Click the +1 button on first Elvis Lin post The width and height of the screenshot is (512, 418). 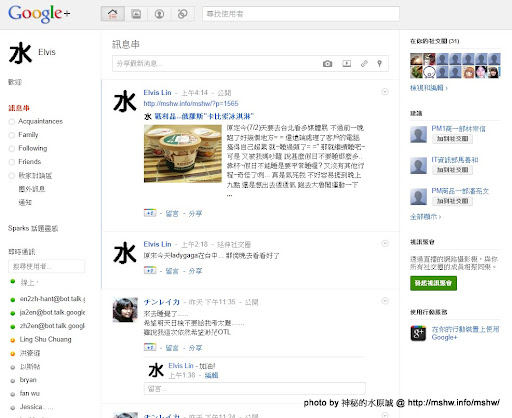(150, 213)
